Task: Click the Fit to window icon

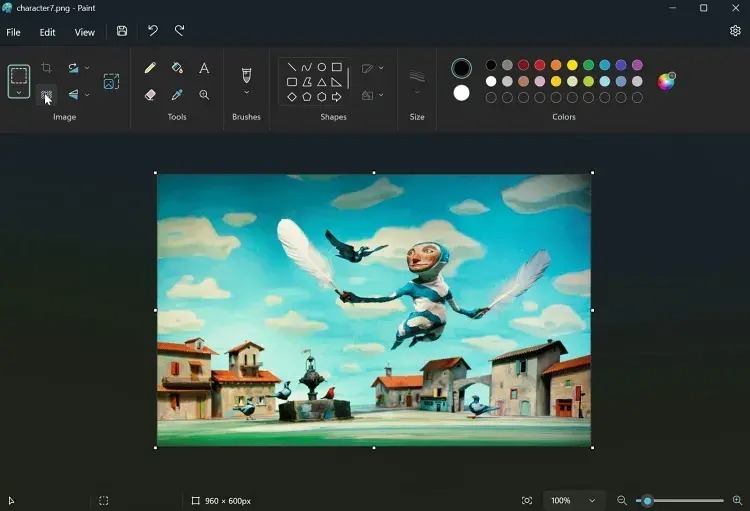Action: (x=527, y=500)
